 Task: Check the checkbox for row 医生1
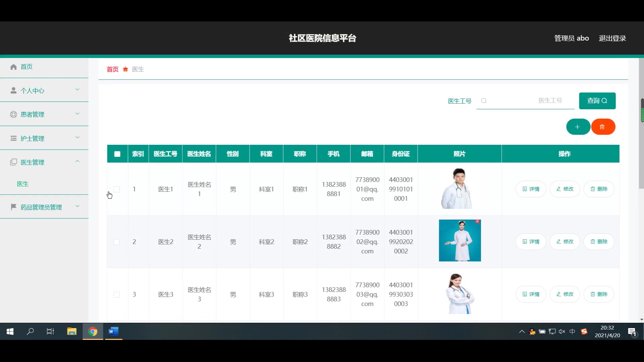117,189
